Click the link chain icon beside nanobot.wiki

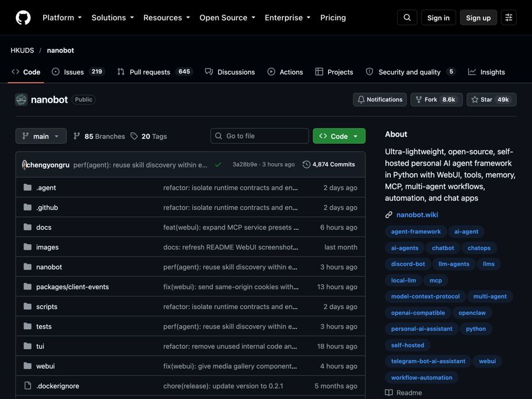pyautogui.click(x=389, y=215)
